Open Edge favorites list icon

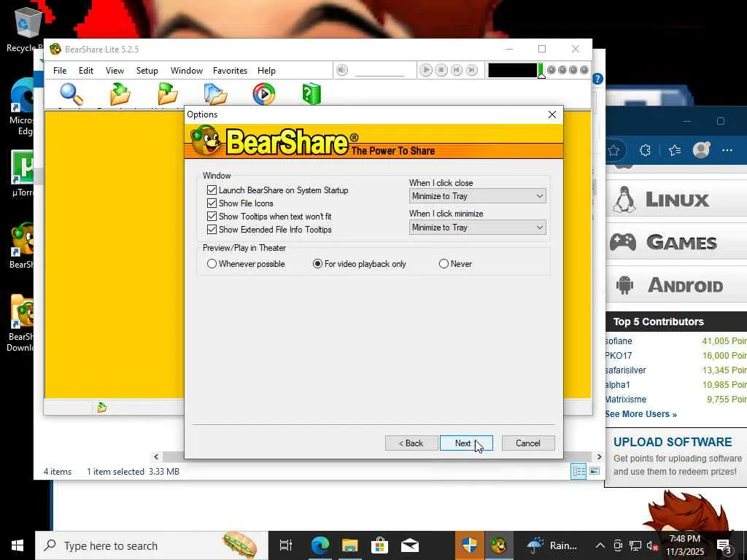click(675, 150)
